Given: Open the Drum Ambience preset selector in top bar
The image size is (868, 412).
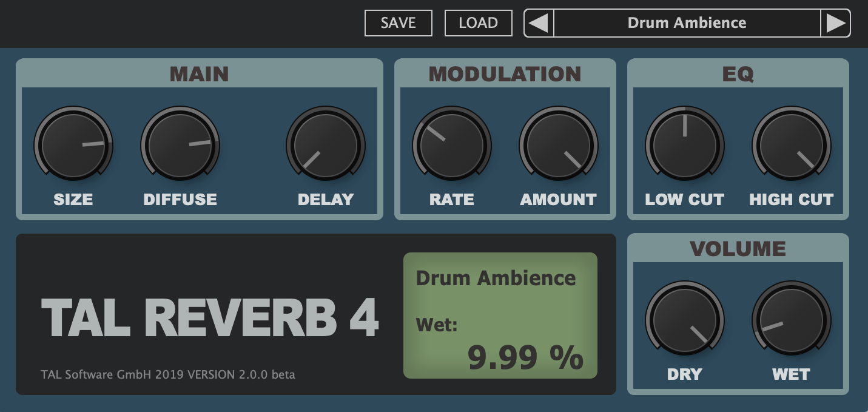Looking at the screenshot, I should click(x=687, y=23).
